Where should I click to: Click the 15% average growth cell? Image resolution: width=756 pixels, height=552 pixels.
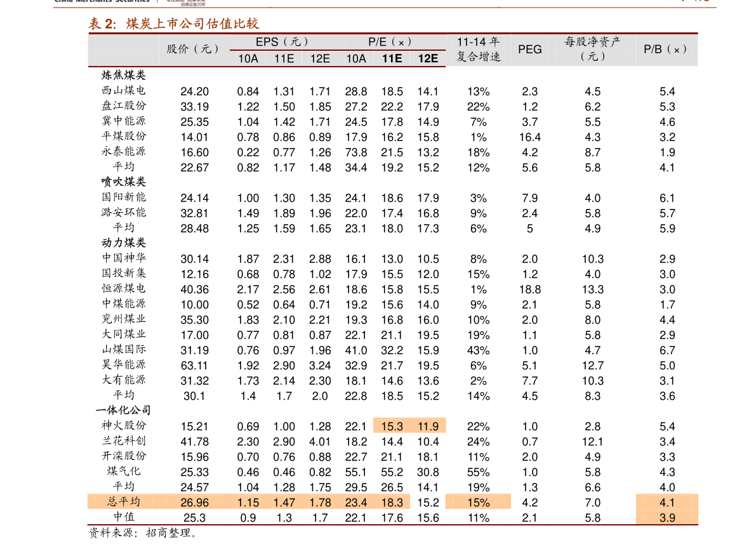coord(478,501)
